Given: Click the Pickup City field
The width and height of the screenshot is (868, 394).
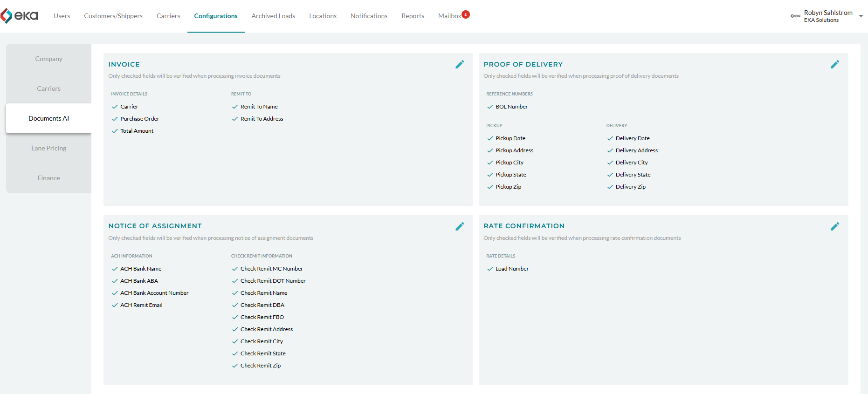Looking at the screenshot, I should [505, 163].
